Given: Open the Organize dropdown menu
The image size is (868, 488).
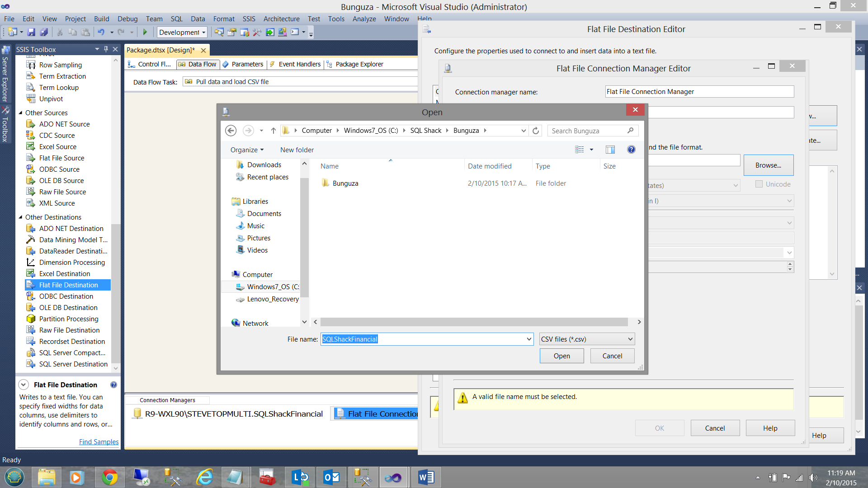Looking at the screenshot, I should [247, 150].
